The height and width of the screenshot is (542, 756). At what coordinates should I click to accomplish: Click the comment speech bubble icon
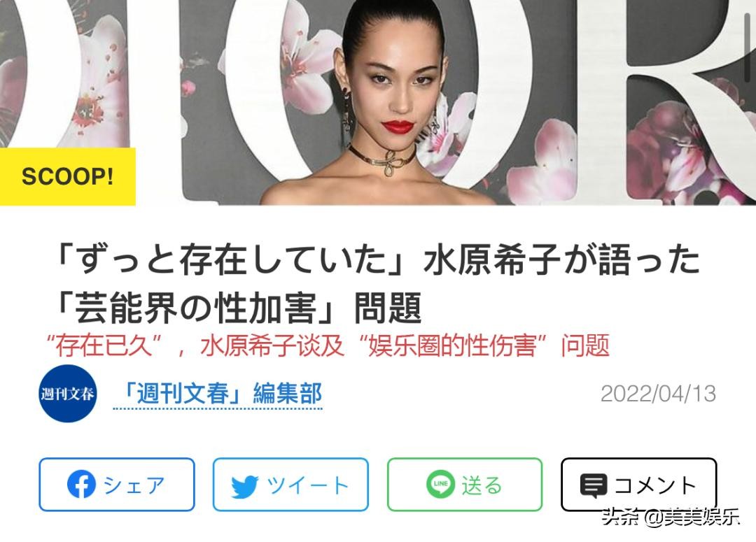pyautogui.click(x=593, y=485)
